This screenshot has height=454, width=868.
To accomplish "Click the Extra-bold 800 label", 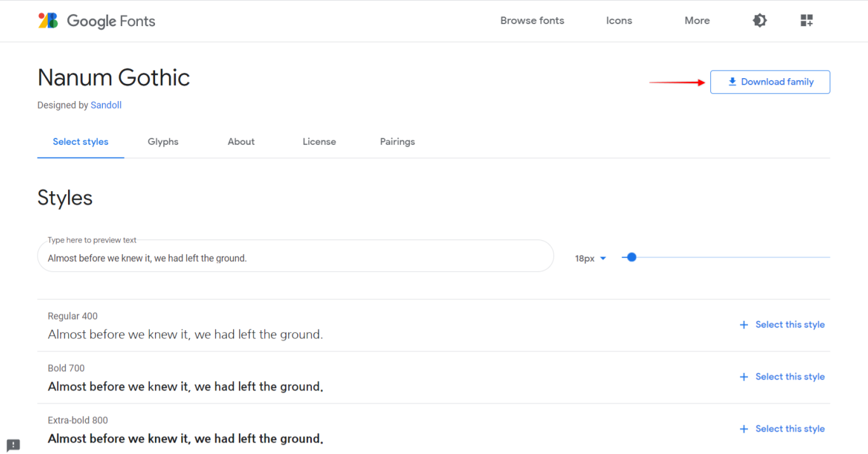I will (78, 420).
